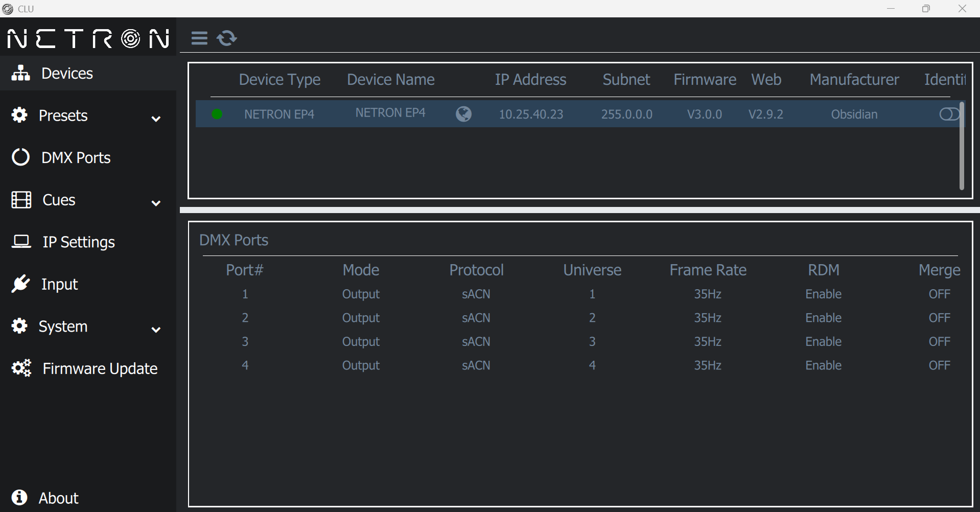Click the device list vertical scrollbar
Viewport: 980px width, 512px height.
pos(962,146)
